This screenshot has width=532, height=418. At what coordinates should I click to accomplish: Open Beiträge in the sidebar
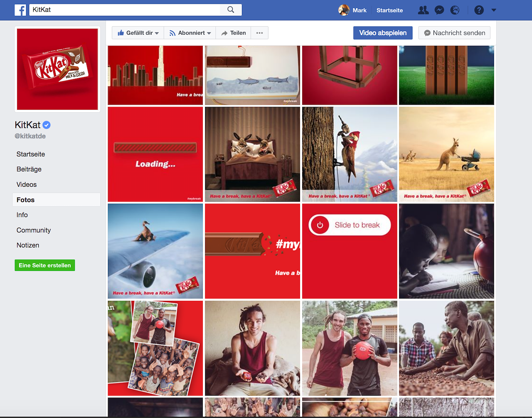(x=29, y=169)
